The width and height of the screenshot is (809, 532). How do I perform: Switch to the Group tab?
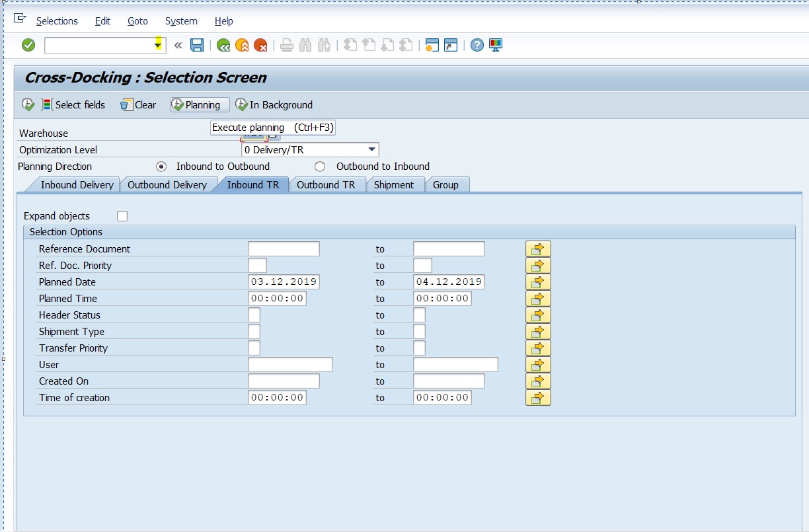[x=445, y=185]
